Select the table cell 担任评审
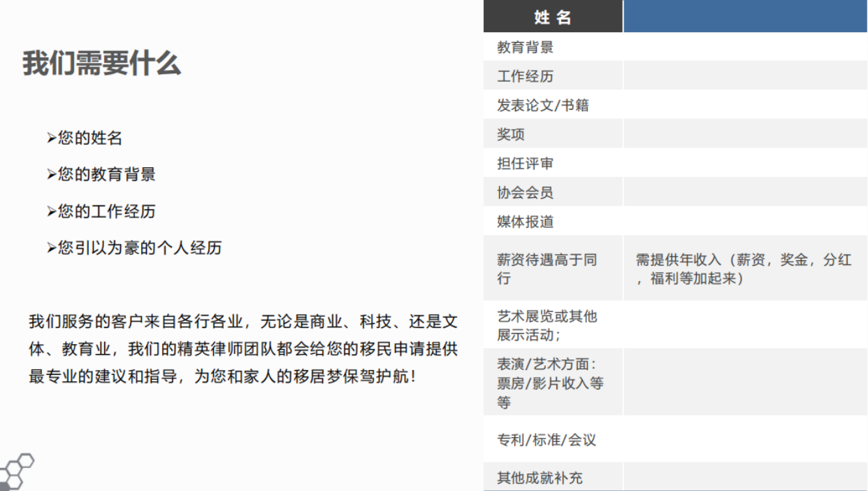The height and width of the screenshot is (491, 868). (x=553, y=163)
